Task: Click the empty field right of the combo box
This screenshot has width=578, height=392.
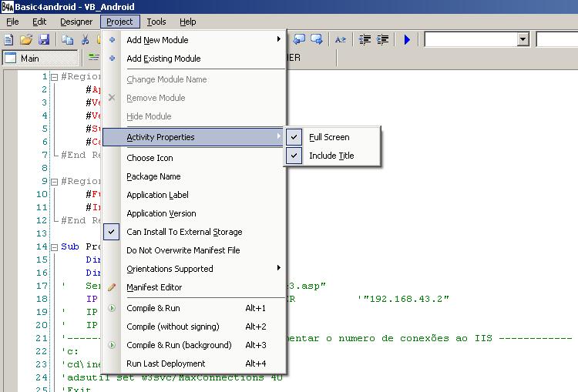Action: (557, 39)
